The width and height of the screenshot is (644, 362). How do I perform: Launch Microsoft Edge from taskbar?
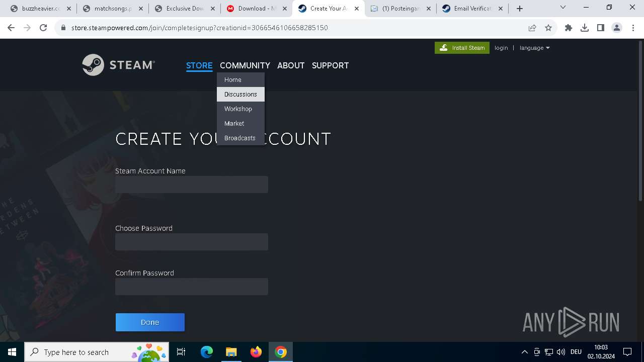tap(207, 352)
